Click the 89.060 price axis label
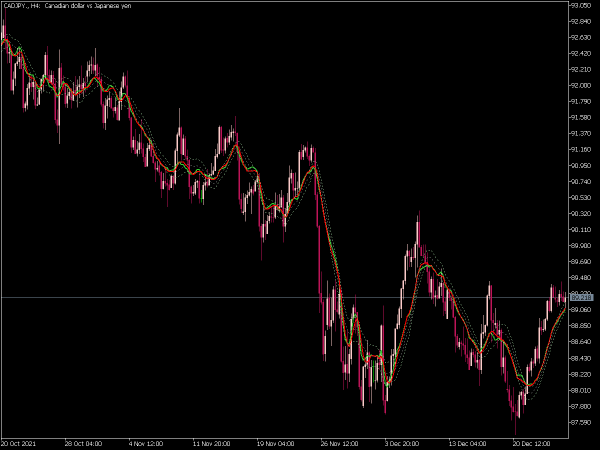The height and width of the screenshot is (450, 600). pyautogui.click(x=581, y=310)
